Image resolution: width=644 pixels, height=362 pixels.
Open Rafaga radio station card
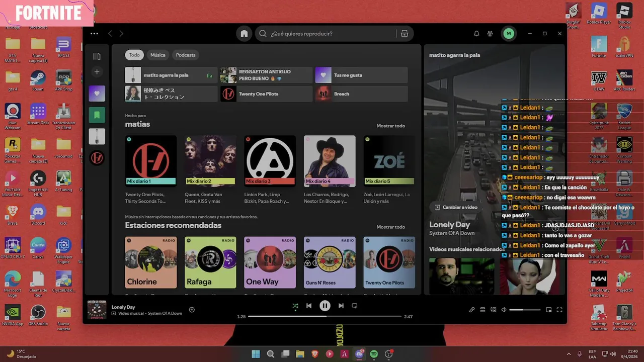coord(210,264)
